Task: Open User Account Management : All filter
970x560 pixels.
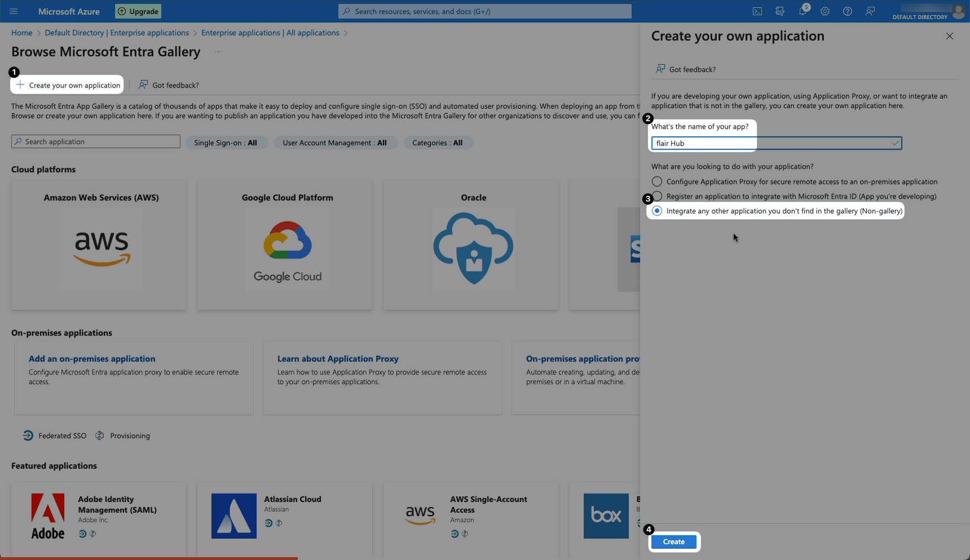Action: pos(335,143)
